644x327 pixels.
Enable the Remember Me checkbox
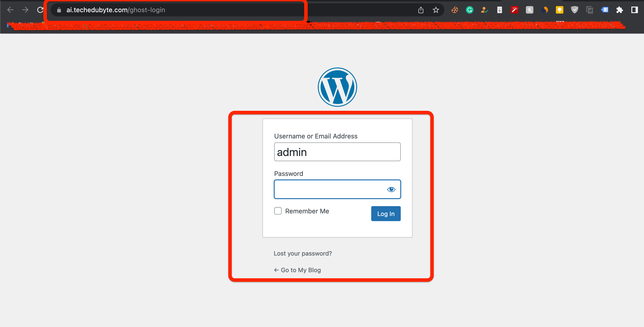[278, 211]
